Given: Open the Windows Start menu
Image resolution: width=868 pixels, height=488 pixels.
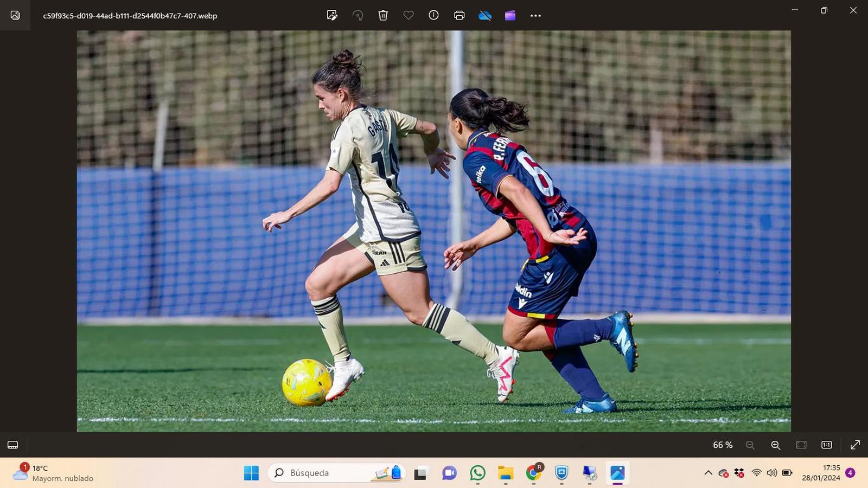Looking at the screenshot, I should 251,473.
